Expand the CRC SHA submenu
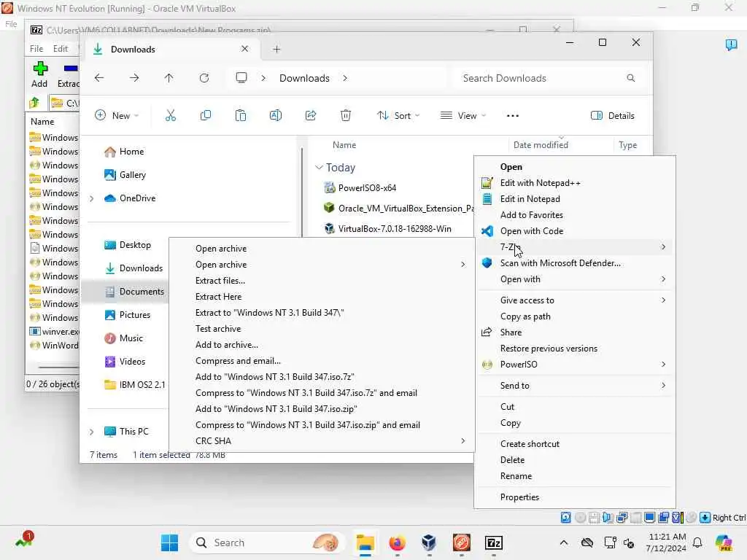This screenshot has width=747, height=560. click(x=462, y=441)
